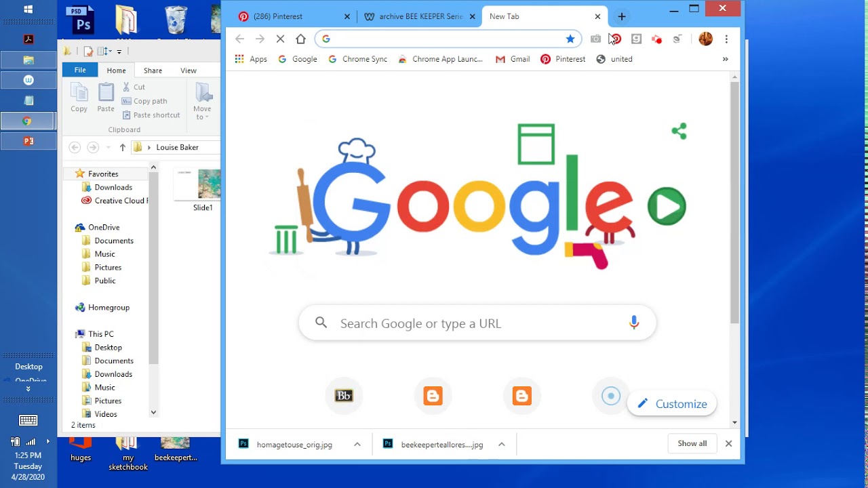Click the Customize button on New Tab

pos(672,404)
